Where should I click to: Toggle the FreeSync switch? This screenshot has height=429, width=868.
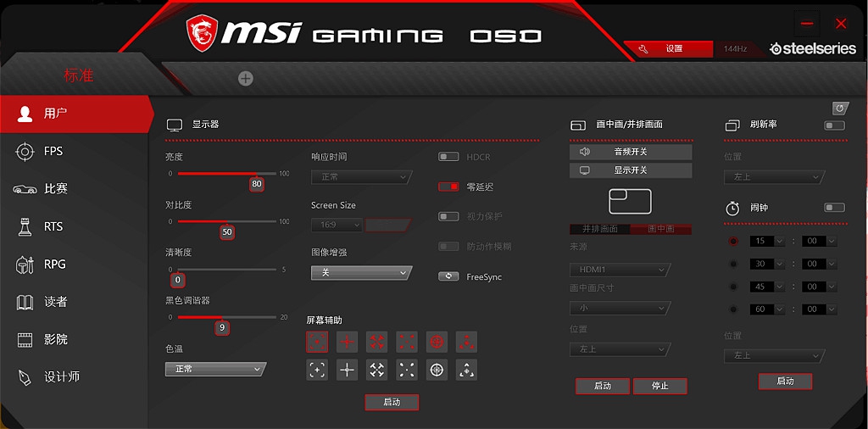tap(448, 276)
